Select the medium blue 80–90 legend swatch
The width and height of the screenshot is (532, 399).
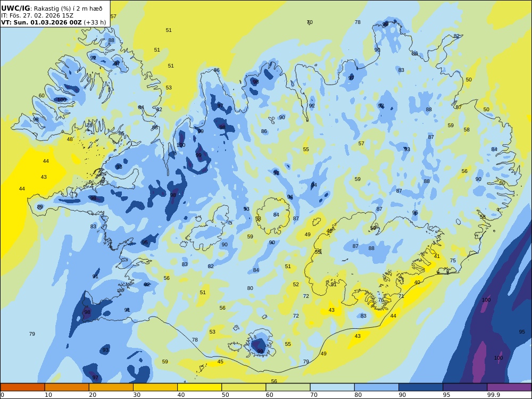[x=377, y=387]
